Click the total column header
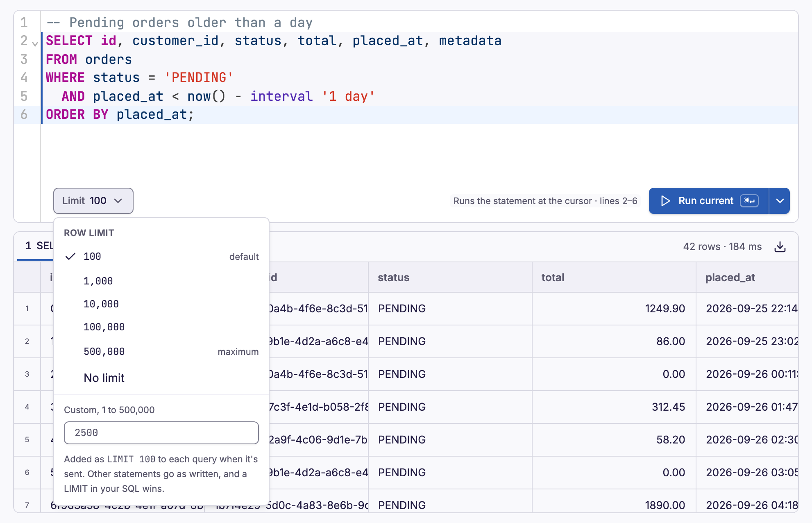The image size is (812, 523). [614, 277]
